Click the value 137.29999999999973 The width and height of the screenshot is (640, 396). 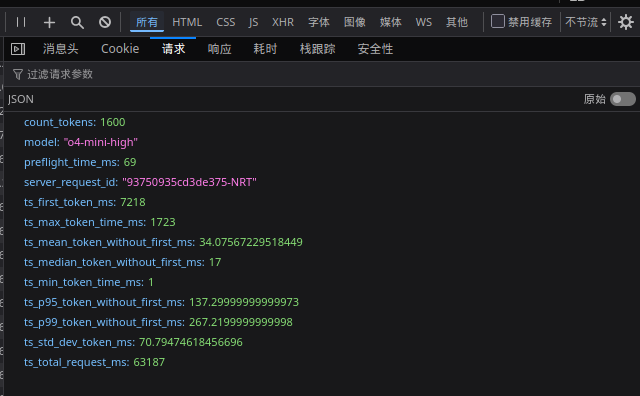click(244, 302)
